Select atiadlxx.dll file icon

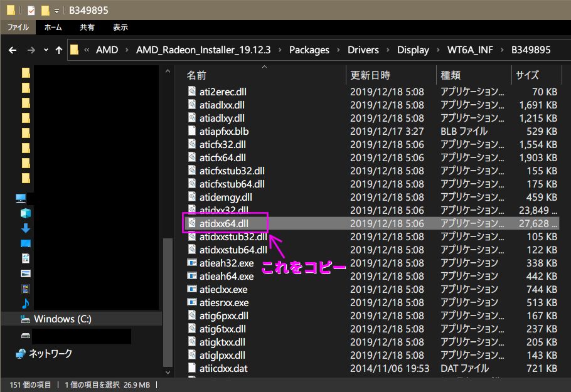pos(192,105)
